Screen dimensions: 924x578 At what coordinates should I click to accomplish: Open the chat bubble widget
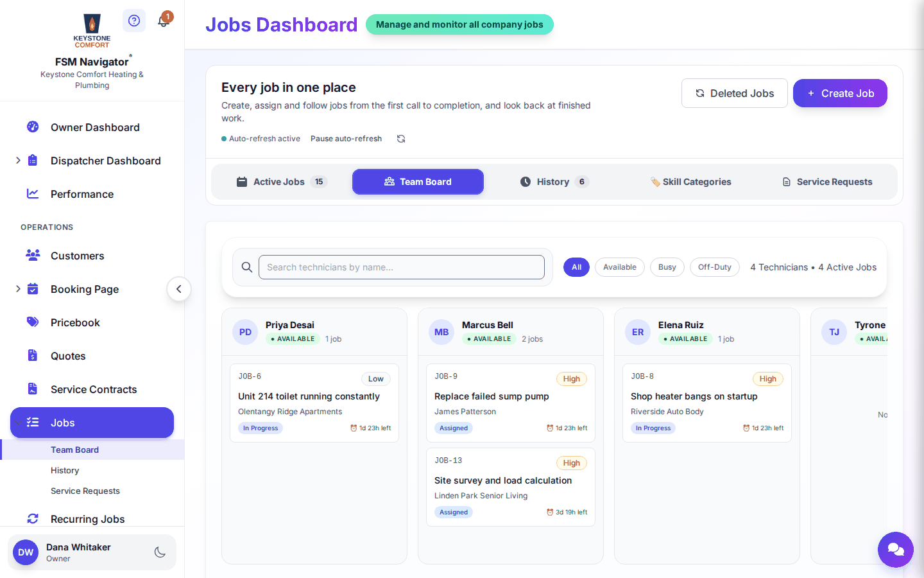click(896, 550)
